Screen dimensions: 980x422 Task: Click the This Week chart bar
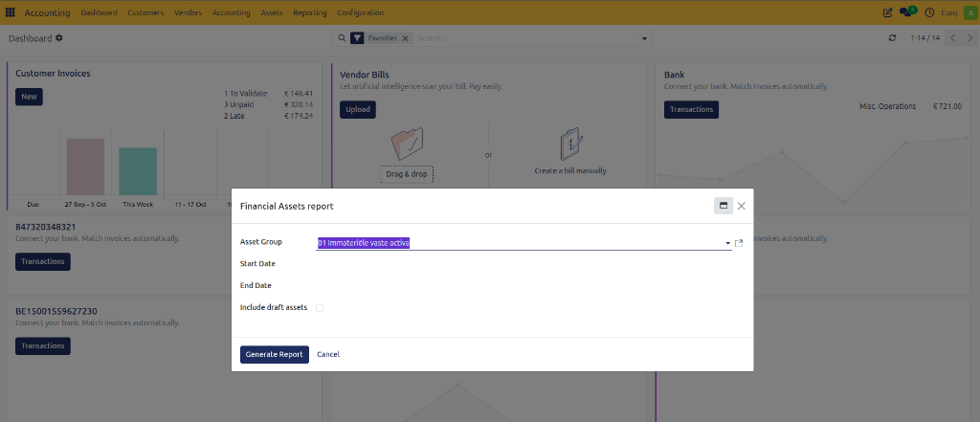click(x=138, y=171)
